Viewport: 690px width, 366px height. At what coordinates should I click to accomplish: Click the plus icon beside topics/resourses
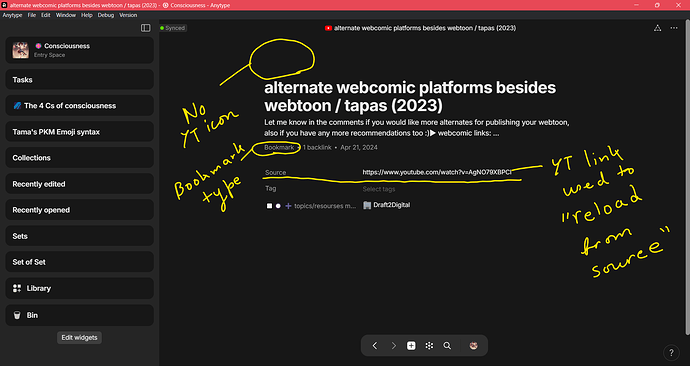288,206
